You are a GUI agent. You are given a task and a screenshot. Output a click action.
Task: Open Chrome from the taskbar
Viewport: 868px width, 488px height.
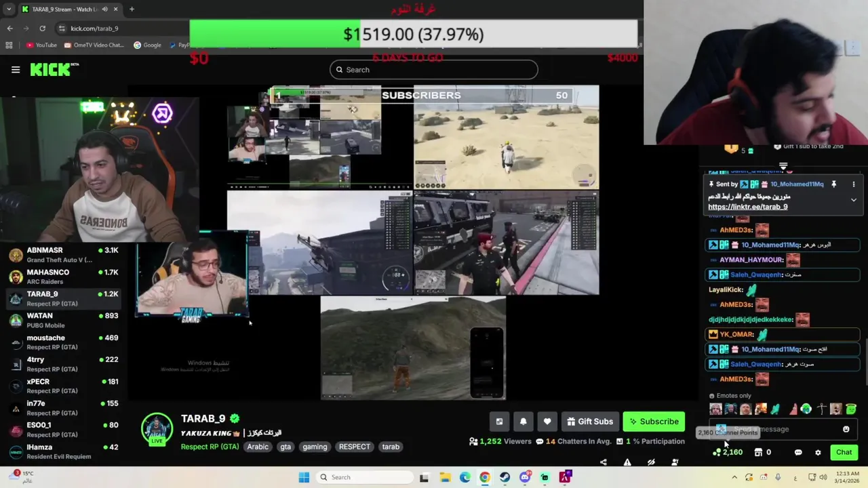[485, 477]
